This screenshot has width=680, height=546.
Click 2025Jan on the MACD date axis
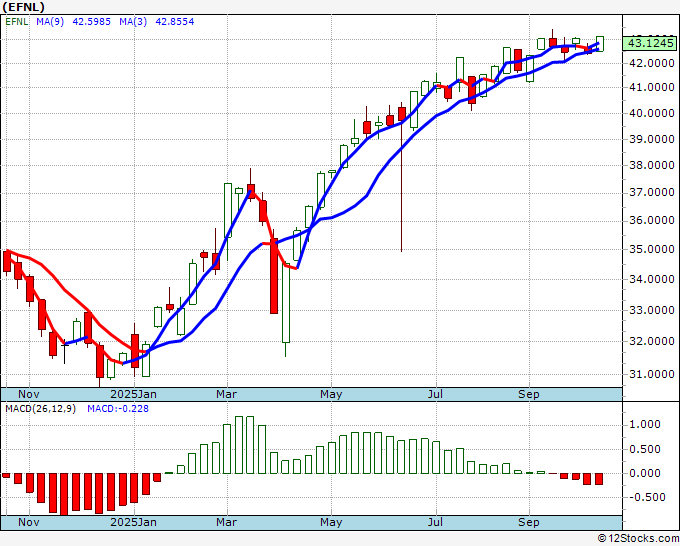[134, 522]
